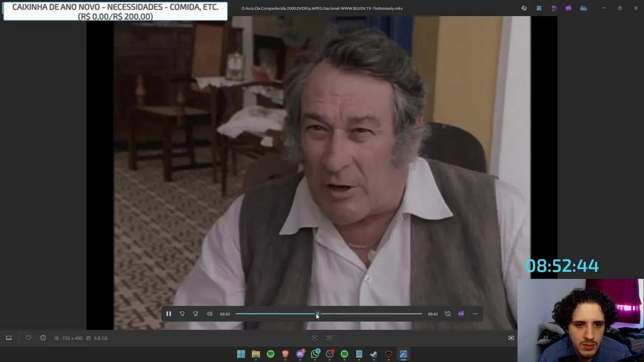Click the blue edit icon in title bar

(539, 8)
